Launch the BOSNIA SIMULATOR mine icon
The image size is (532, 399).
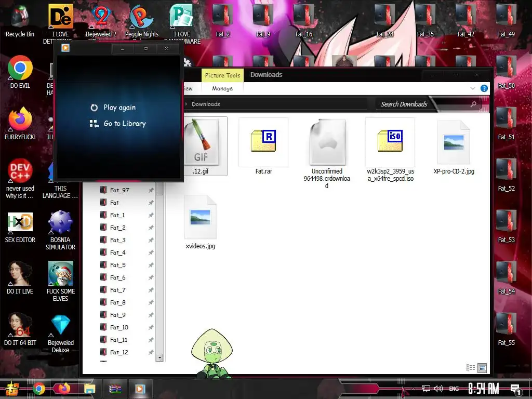(60, 230)
